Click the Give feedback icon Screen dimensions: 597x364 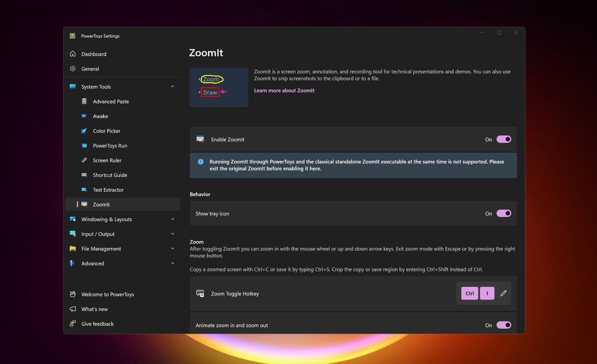pos(73,323)
